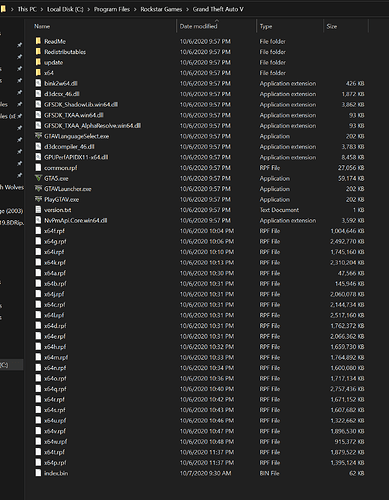Click Text Document type of version.txt

[x=279, y=210]
